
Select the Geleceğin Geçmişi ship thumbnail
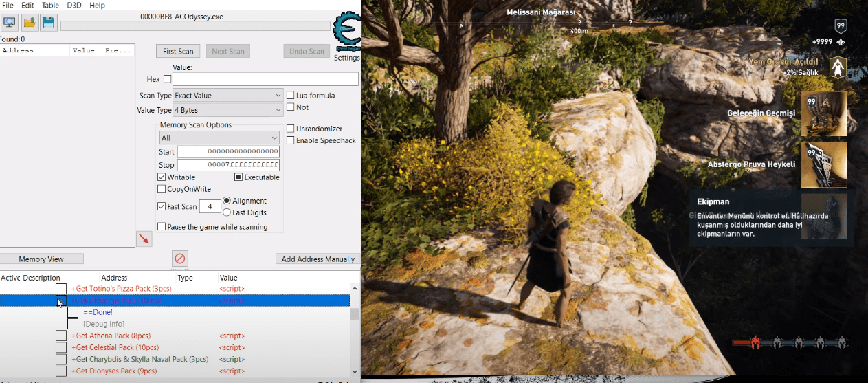point(824,114)
